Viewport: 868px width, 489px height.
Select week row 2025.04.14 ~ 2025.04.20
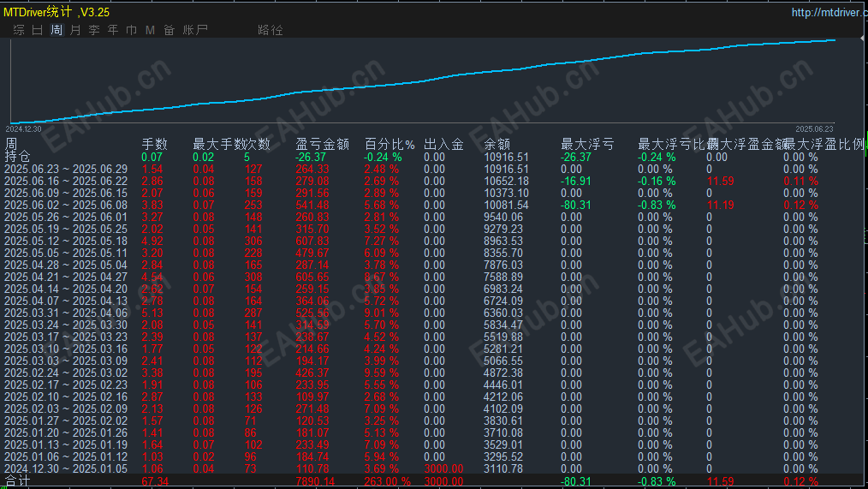pos(66,289)
